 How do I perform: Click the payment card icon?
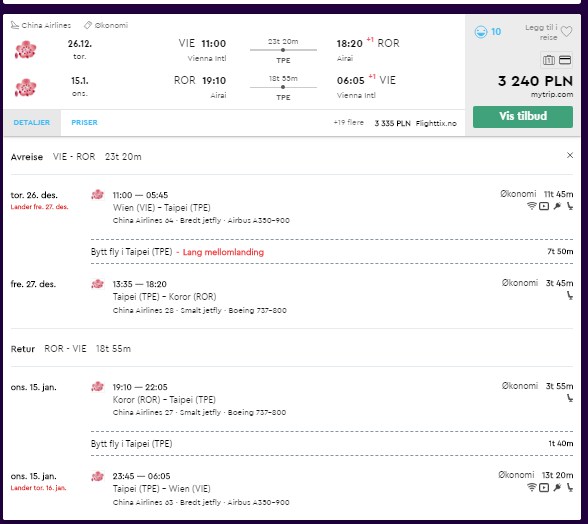coord(565,60)
